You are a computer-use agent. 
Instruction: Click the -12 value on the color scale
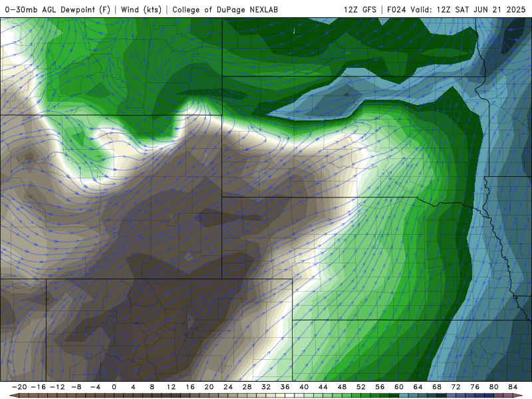pos(57,387)
